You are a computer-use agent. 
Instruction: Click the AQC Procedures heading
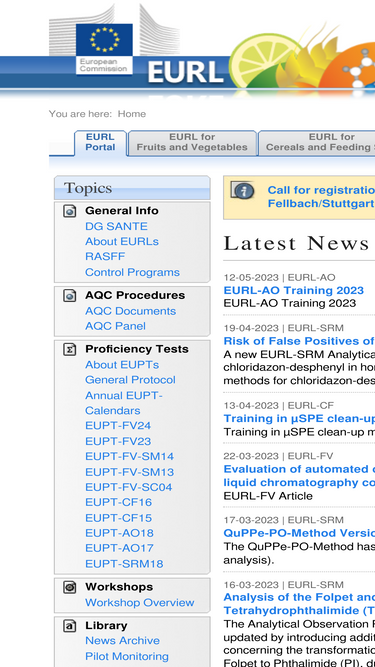tap(135, 295)
